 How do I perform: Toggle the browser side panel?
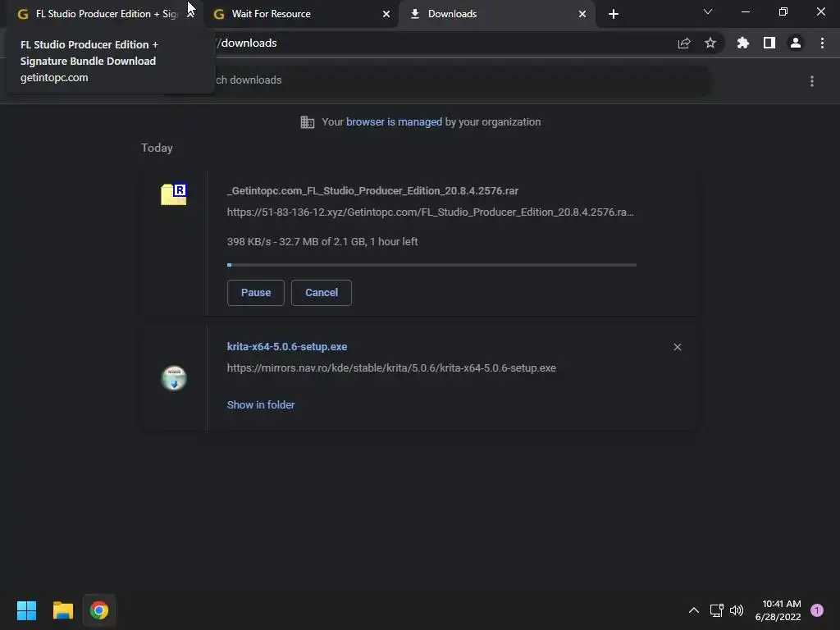click(x=769, y=43)
